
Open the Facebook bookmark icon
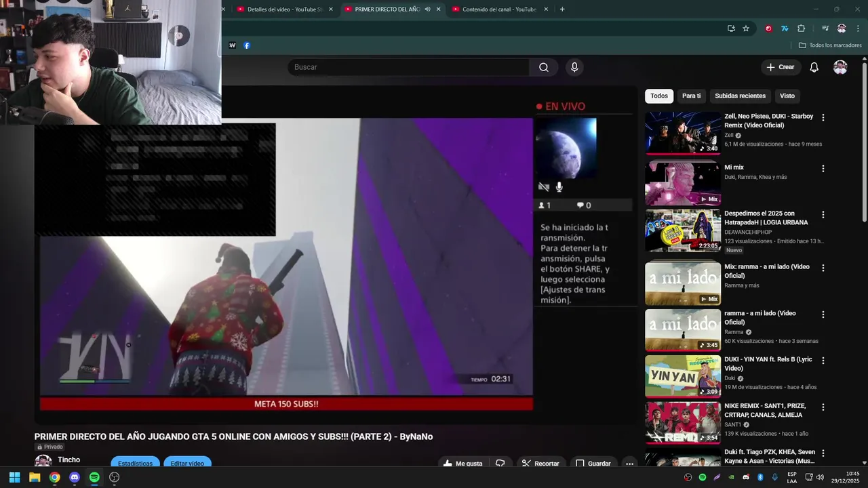coord(247,45)
